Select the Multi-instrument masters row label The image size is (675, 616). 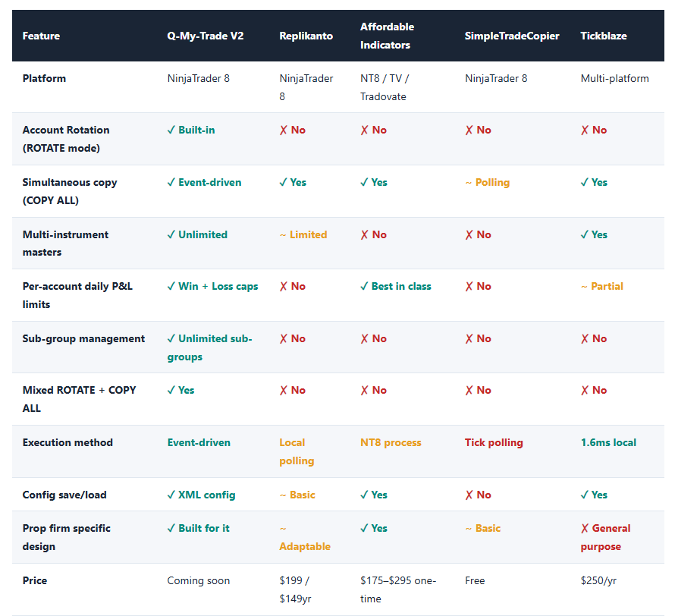click(65, 244)
